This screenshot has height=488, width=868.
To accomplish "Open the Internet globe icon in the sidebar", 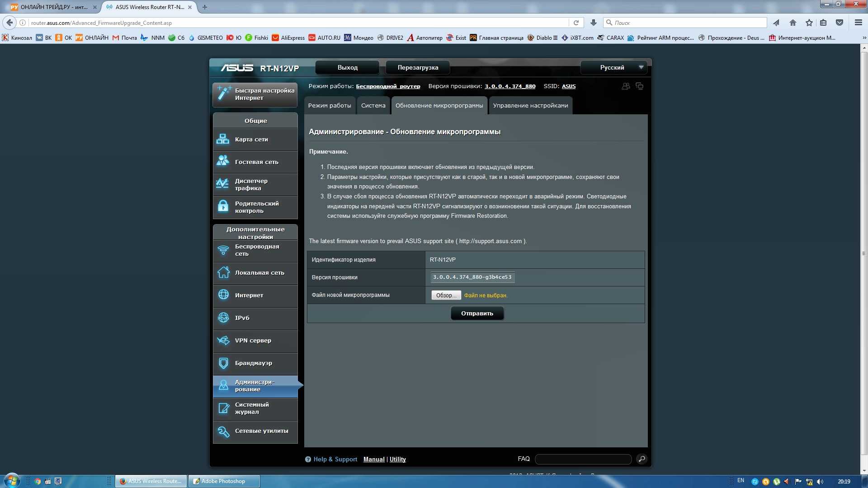I will [x=223, y=295].
